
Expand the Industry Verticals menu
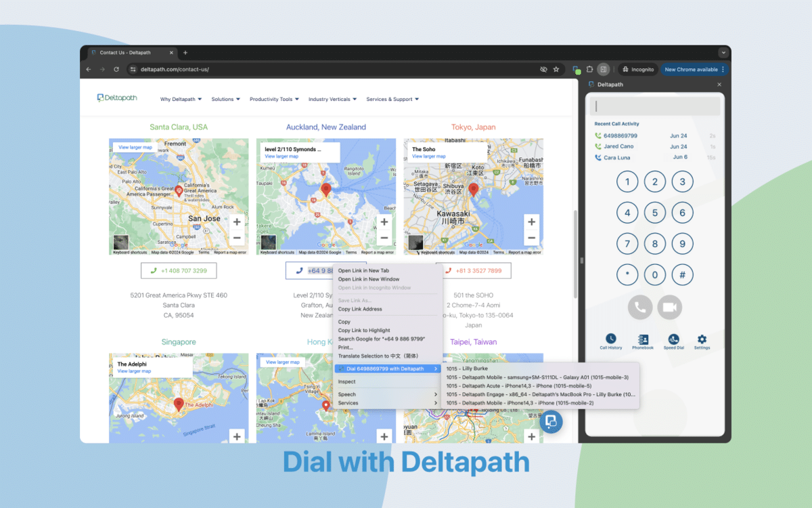tap(332, 99)
